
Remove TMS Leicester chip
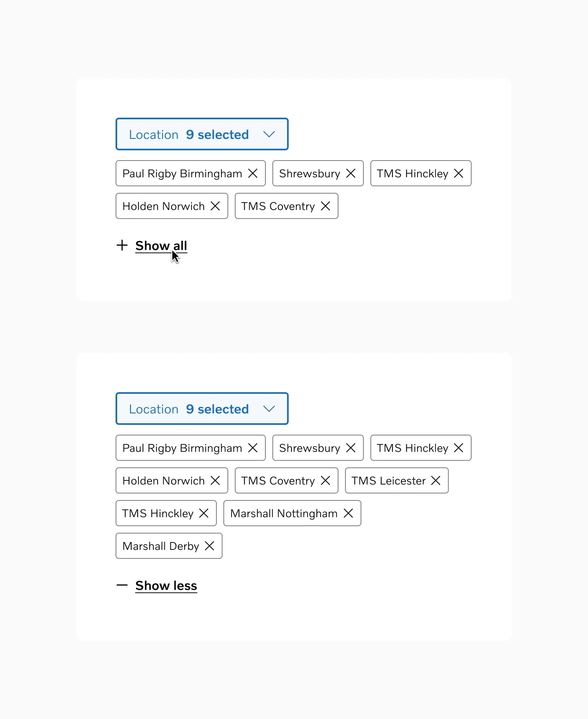point(436,480)
